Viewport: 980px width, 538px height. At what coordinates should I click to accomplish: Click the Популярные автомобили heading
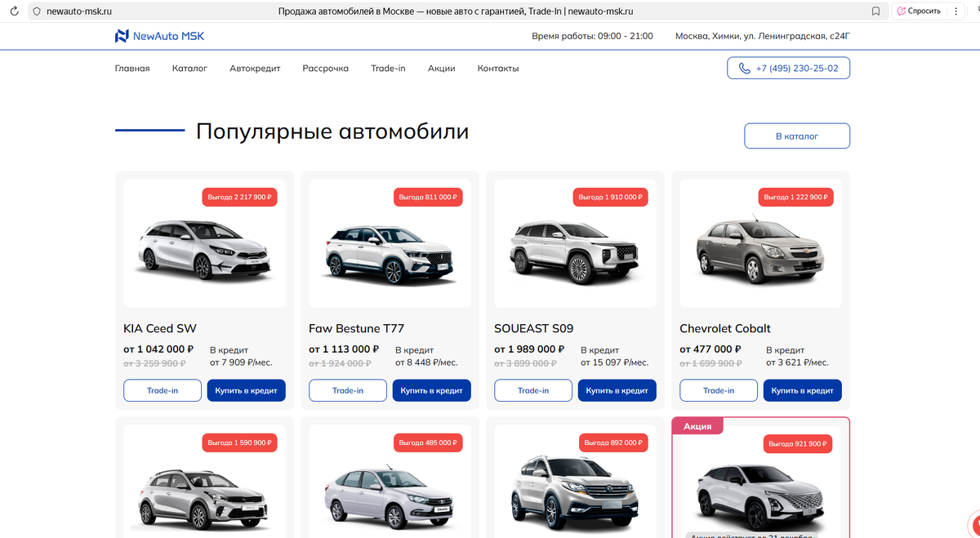[332, 131]
